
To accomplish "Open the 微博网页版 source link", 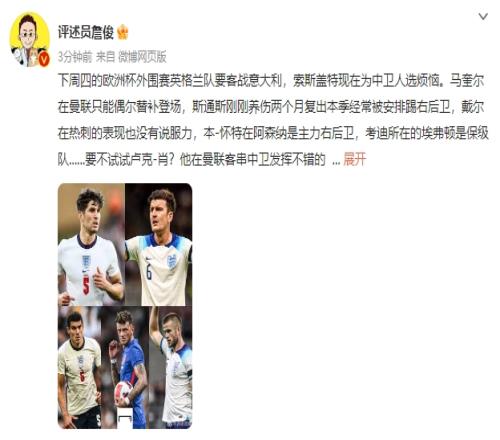I will coord(142,57).
